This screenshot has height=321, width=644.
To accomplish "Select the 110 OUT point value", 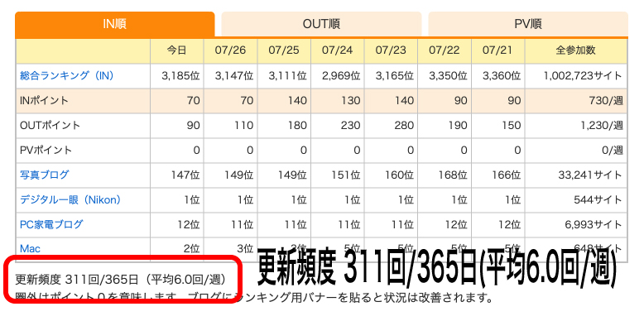I will tap(230, 126).
